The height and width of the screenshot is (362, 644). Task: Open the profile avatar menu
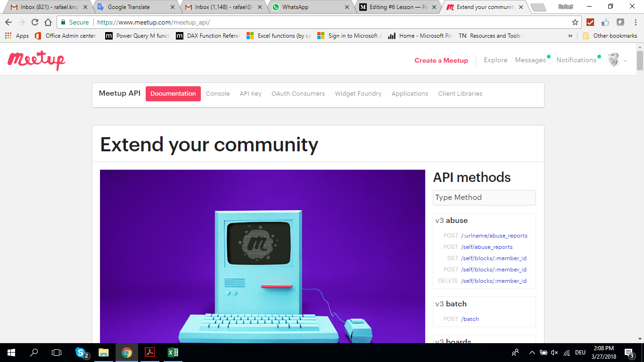click(613, 60)
